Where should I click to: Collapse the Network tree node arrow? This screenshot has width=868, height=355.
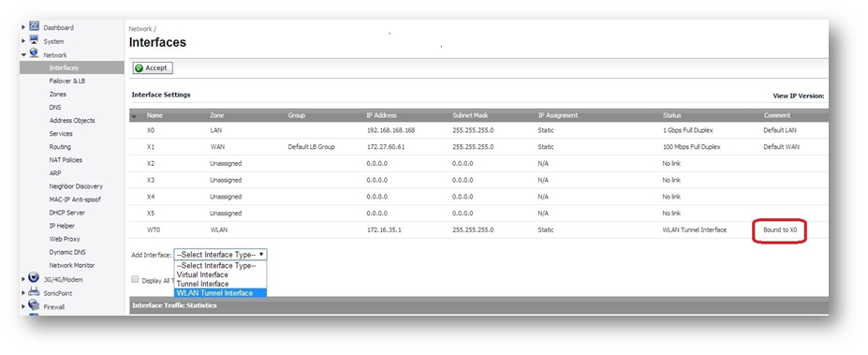click(x=23, y=55)
